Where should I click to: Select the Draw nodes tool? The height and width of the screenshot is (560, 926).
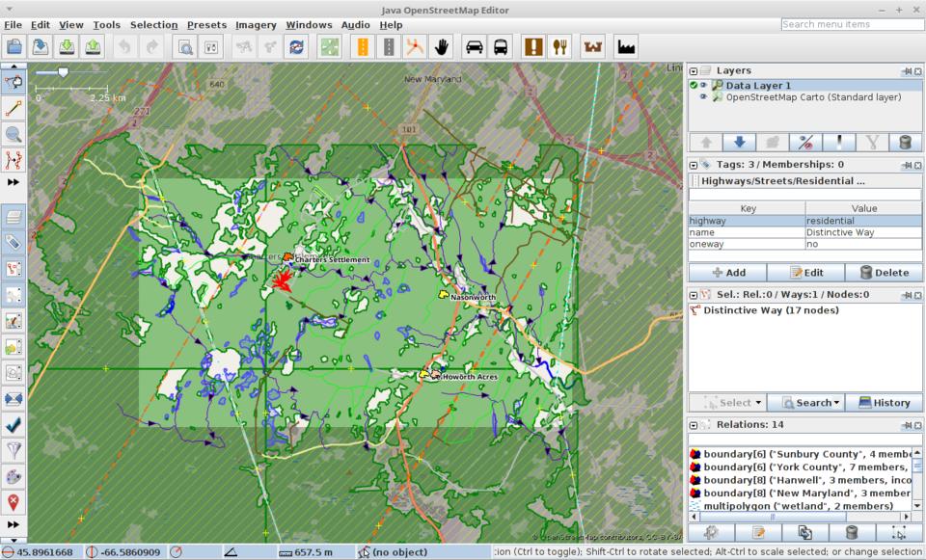click(x=14, y=109)
